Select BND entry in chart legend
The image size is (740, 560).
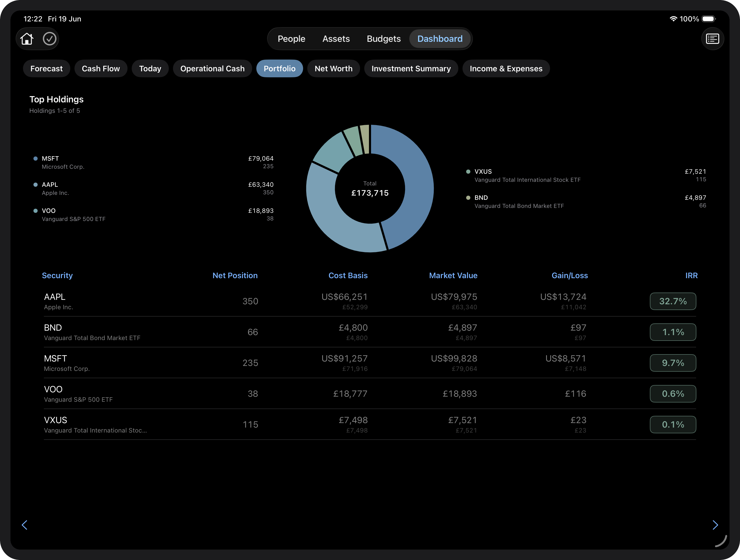[586, 201]
